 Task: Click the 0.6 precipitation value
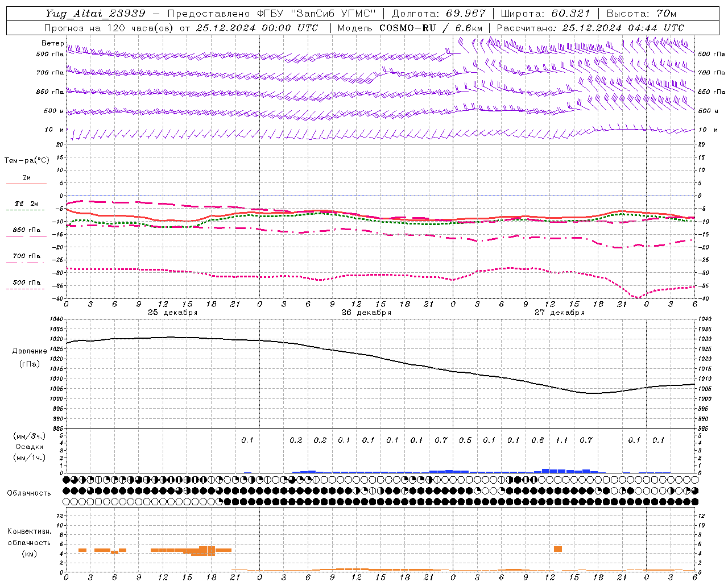coord(537,440)
